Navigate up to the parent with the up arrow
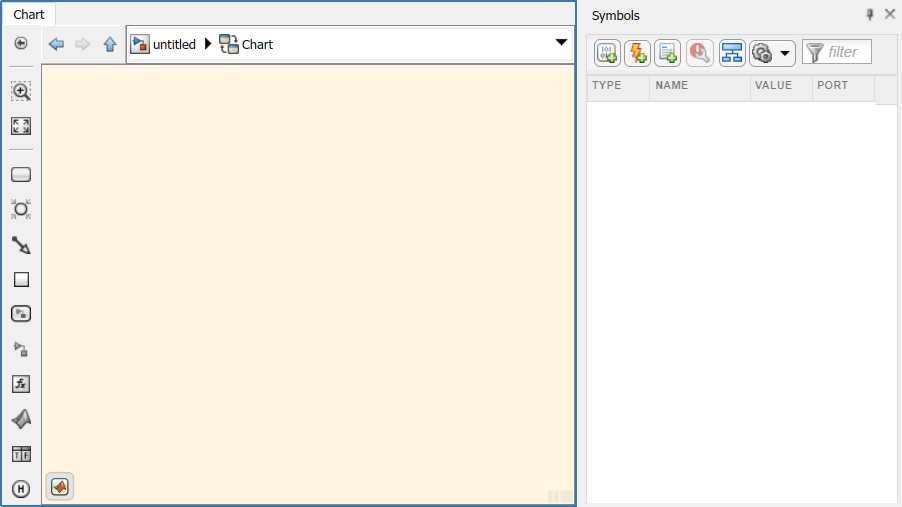This screenshot has width=902, height=507. point(110,44)
